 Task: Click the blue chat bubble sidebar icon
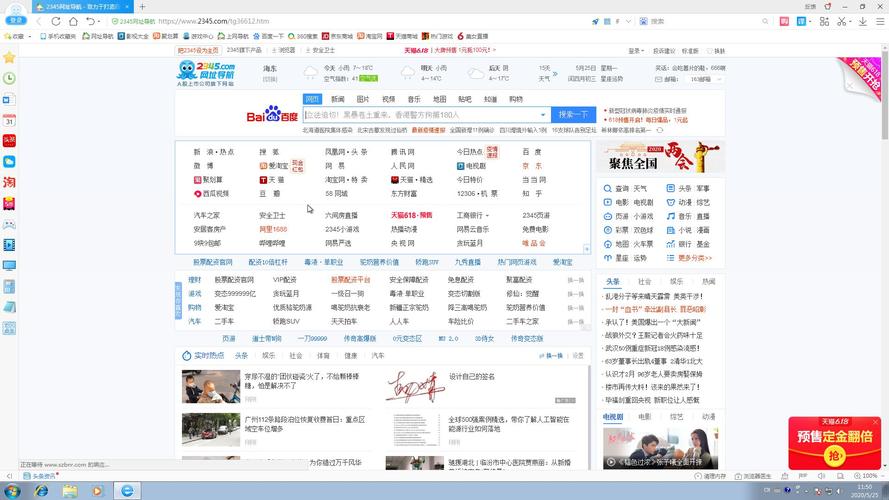click(9, 162)
